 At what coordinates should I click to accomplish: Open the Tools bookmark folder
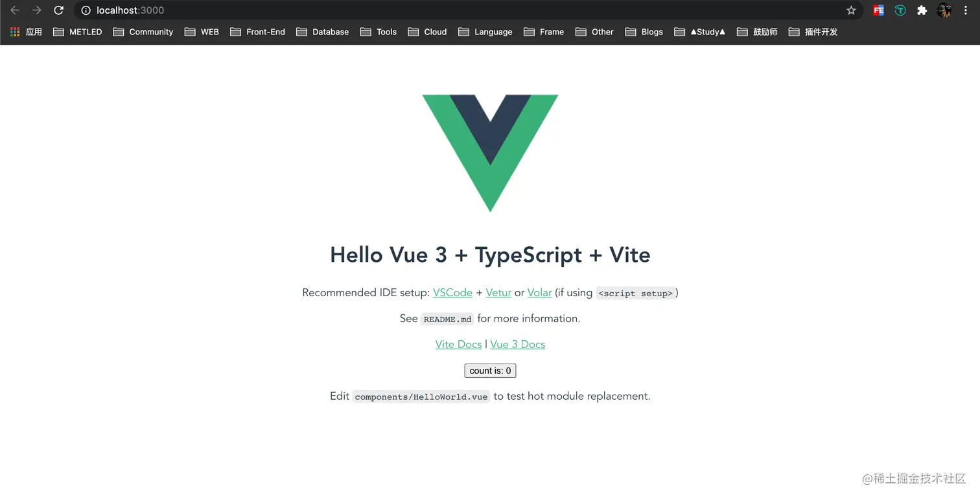click(x=378, y=32)
